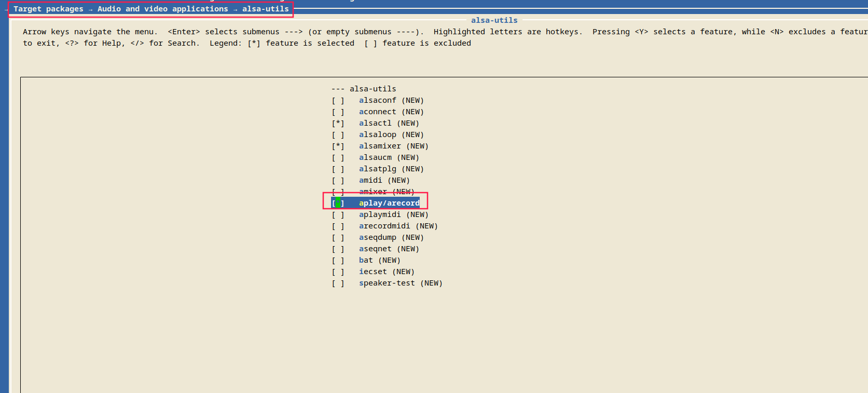Viewport: 868px width, 393px height.
Task: Select the alsatplg (NEW) entry
Action: click(391, 169)
